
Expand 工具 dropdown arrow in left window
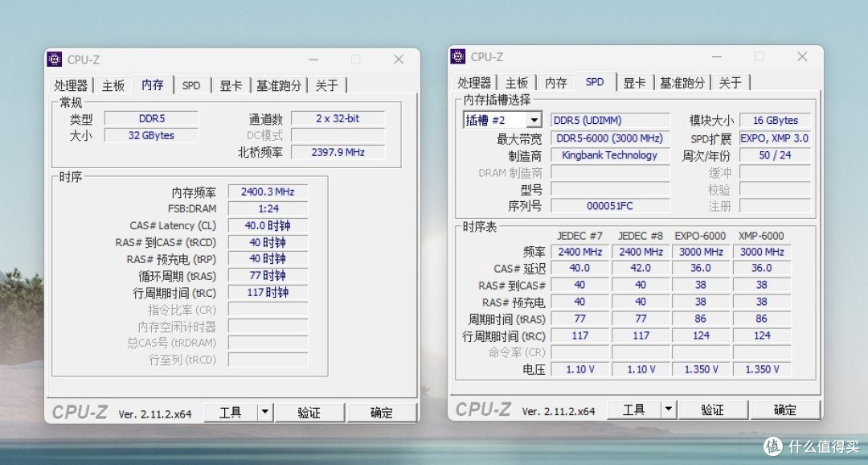(x=264, y=413)
